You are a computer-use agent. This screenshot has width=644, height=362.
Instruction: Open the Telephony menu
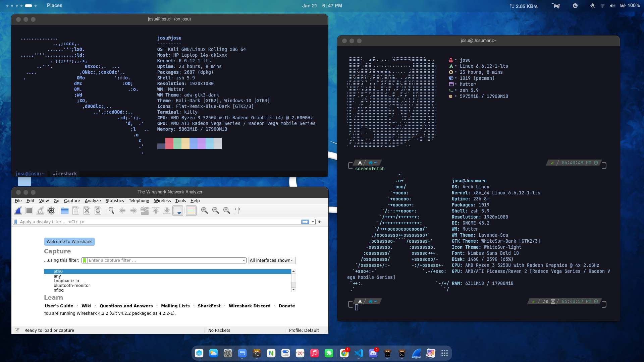[139, 201]
